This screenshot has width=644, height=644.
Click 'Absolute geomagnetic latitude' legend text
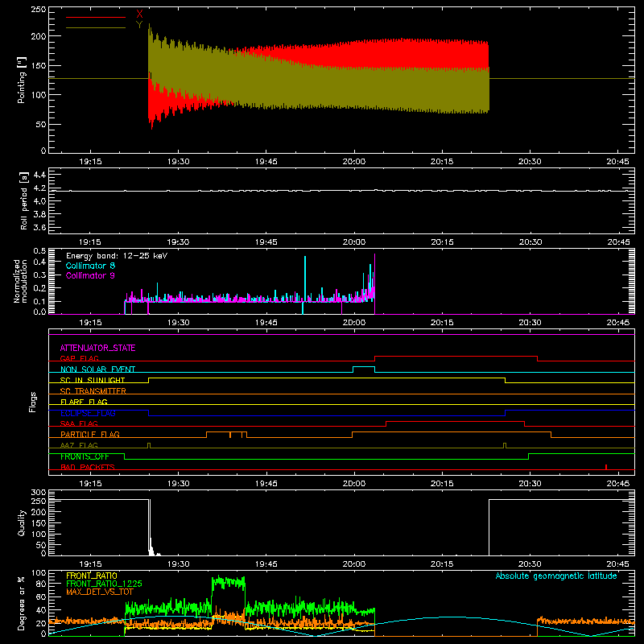(x=556, y=576)
